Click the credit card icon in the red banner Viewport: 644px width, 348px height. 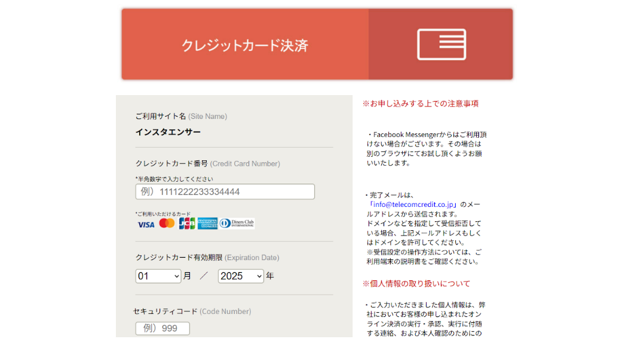(441, 44)
